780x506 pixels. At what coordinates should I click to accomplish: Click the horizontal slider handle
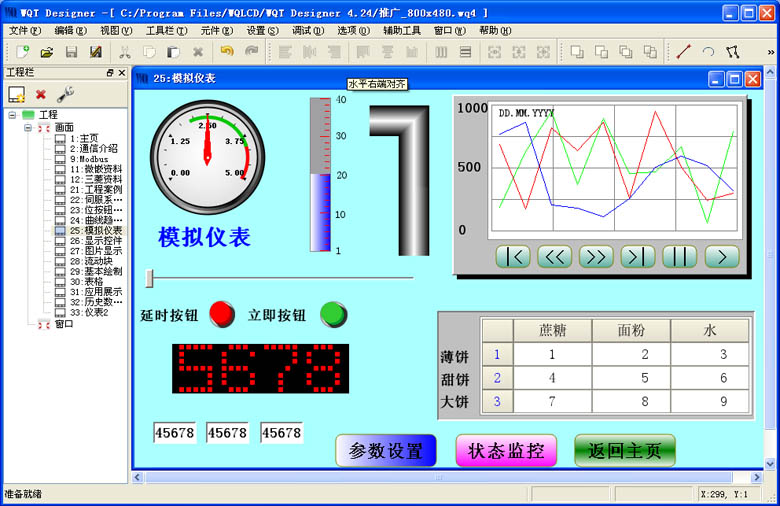[x=149, y=278]
